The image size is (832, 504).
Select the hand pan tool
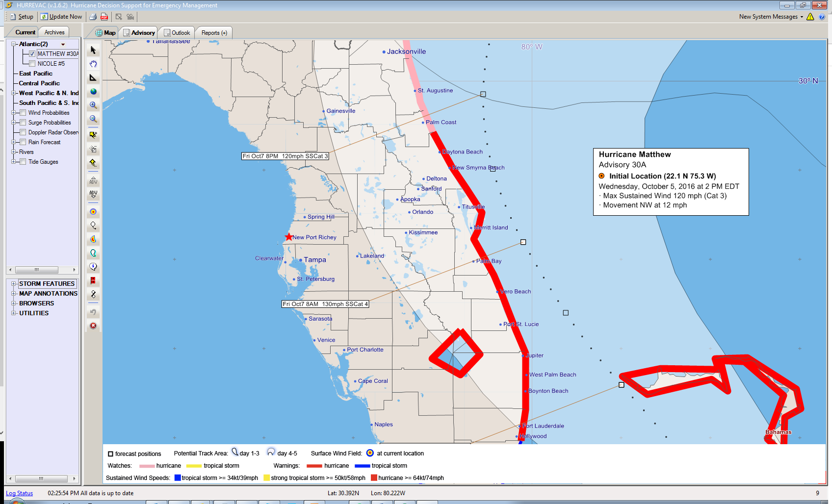(x=93, y=64)
